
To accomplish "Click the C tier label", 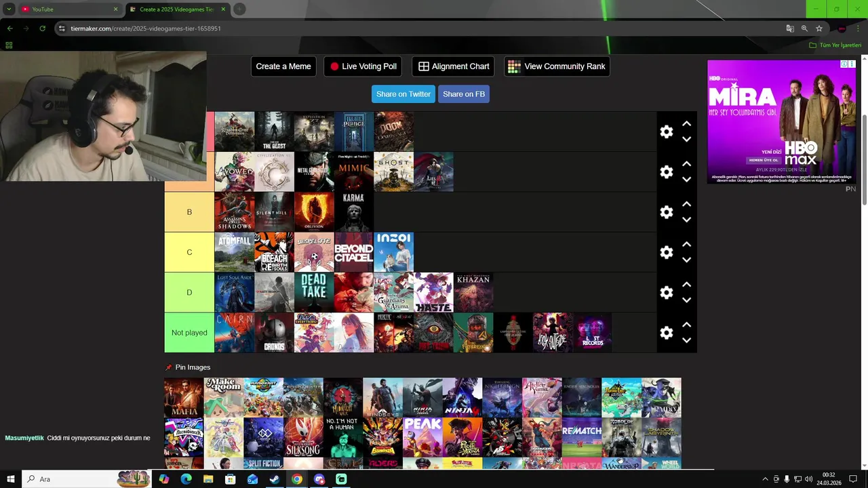I will pos(189,252).
